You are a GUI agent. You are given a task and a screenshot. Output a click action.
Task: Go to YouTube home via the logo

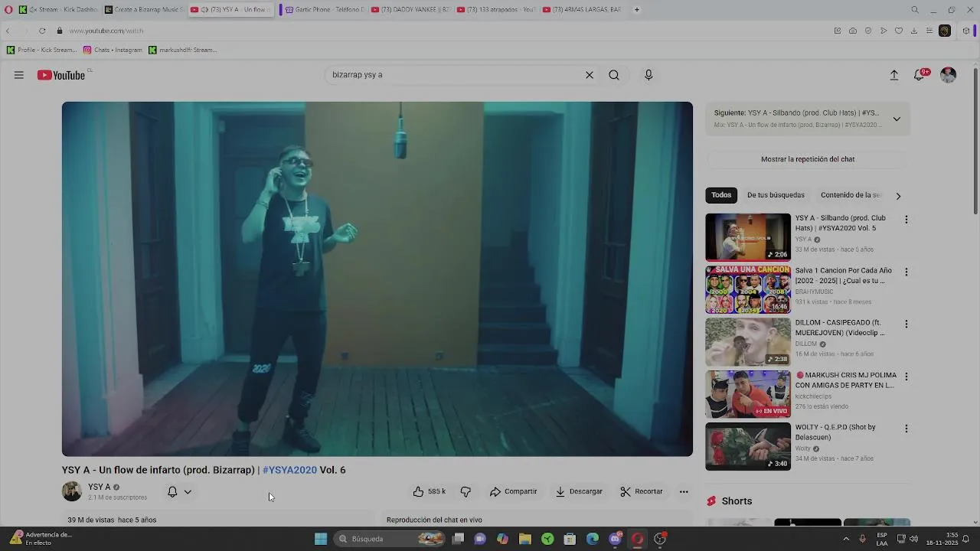click(x=61, y=75)
